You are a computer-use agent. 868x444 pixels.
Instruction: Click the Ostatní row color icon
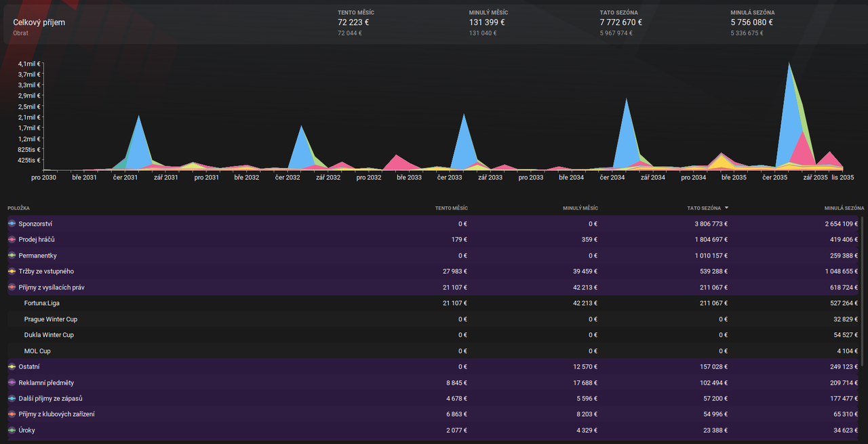tap(12, 367)
